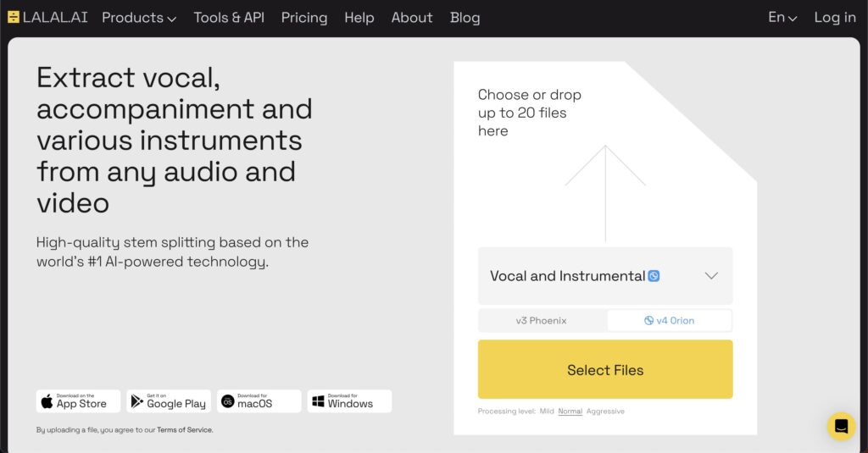Click the 'Choose or drop up to 20 files' text

pos(529,113)
